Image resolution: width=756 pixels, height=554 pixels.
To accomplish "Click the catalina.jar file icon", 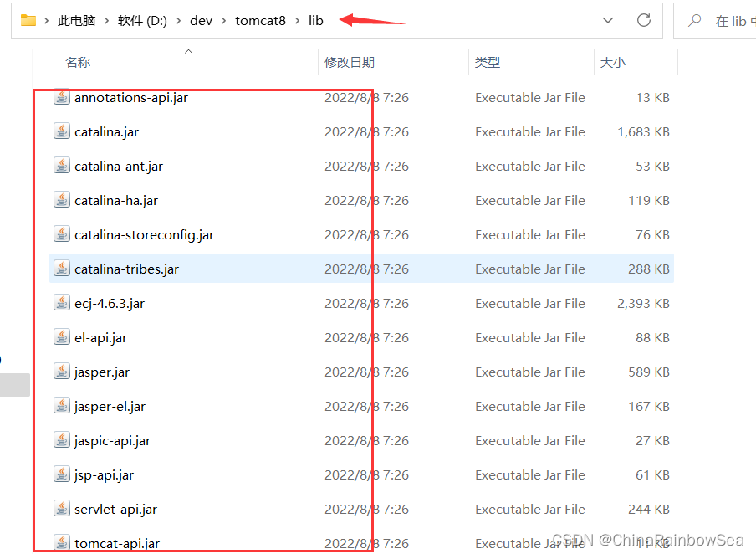I will pos(61,131).
